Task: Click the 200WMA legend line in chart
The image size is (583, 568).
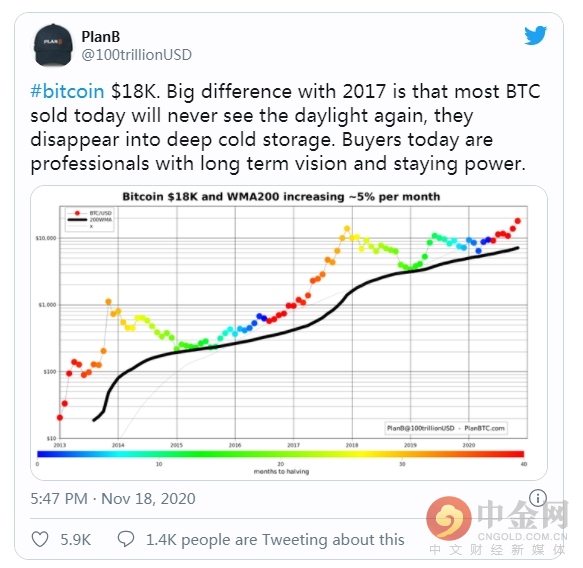Action: point(77,220)
